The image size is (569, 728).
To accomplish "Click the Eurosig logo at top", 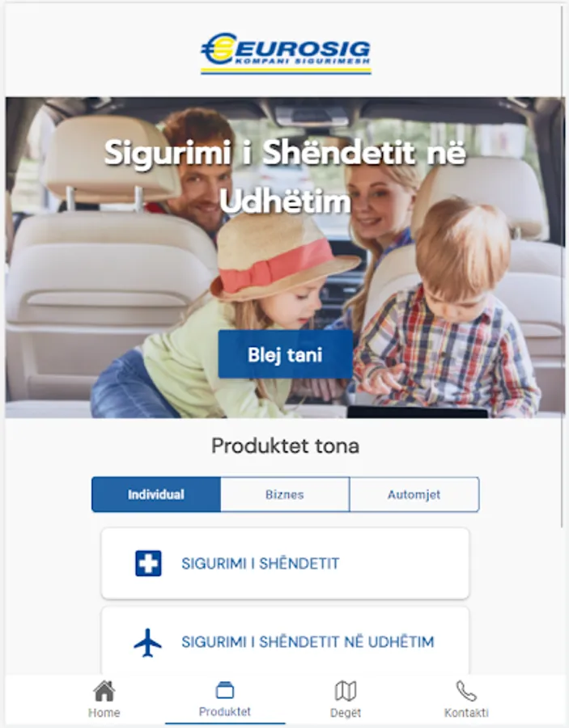I will pyautogui.click(x=286, y=53).
